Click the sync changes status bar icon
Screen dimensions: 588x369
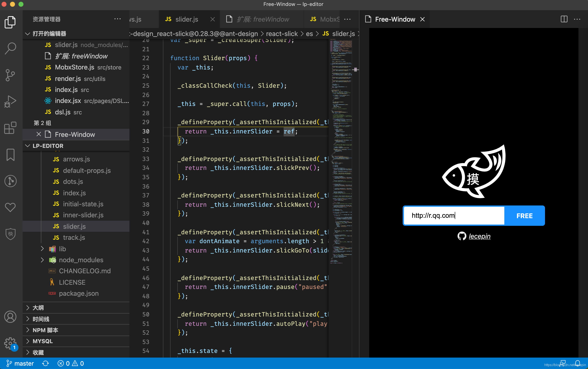(x=46, y=363)
